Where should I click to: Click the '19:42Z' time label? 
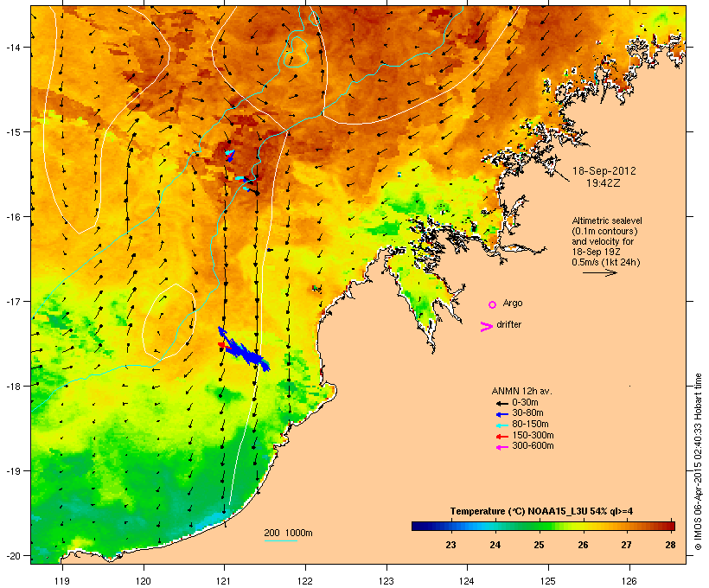tap(604, 183)
